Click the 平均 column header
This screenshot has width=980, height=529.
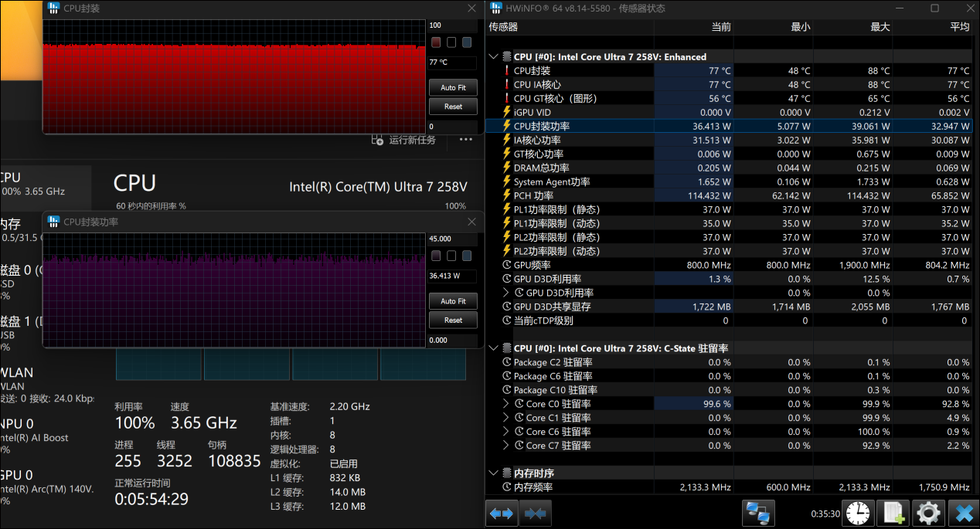[x=958, y=27]
